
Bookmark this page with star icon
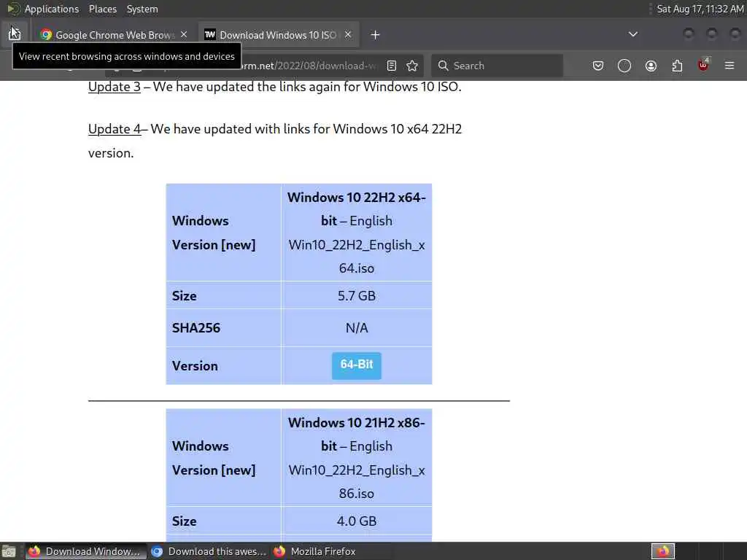[413, 66]
